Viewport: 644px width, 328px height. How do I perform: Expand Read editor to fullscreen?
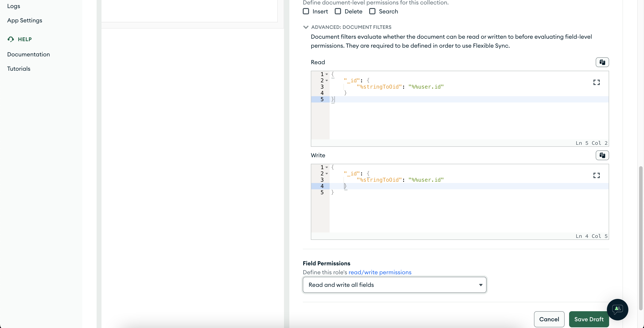[596, 82]
